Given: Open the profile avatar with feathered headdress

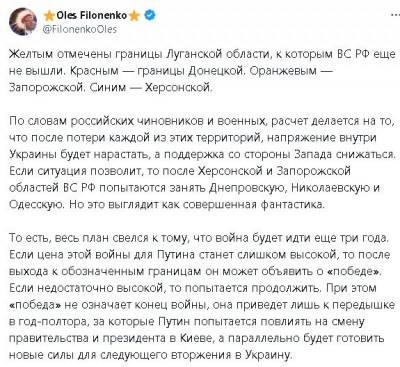Looking at the screenshot, I should (x=23, y=22).
